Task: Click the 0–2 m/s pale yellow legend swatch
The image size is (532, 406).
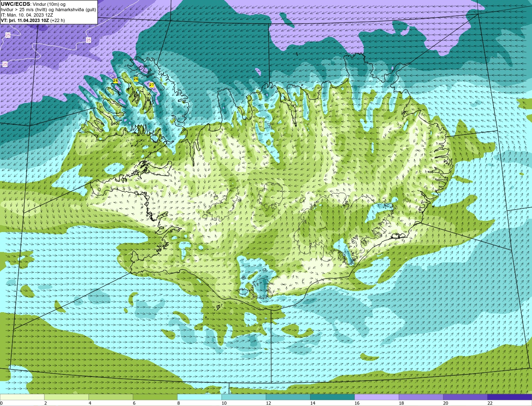Action: click(x=22, y=397)
